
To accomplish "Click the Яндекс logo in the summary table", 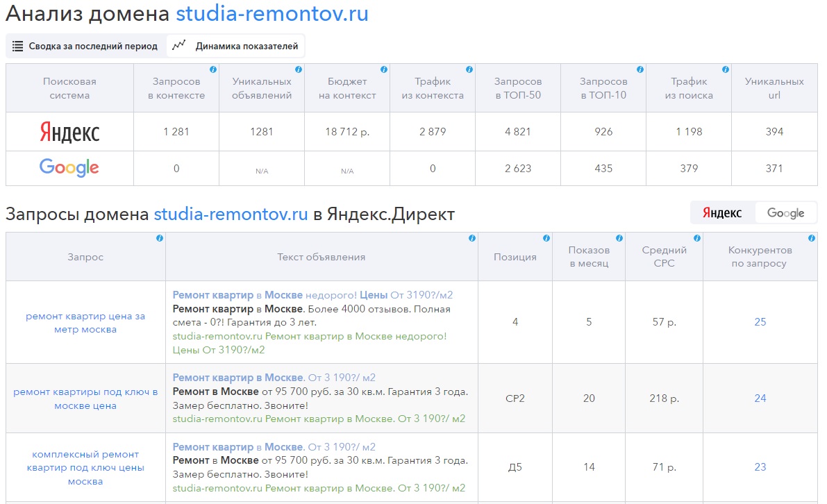I will coord(69,133).
